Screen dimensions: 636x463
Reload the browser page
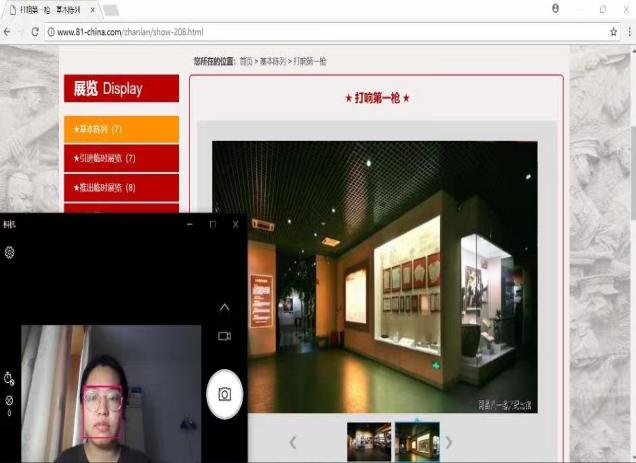[35, 32]
